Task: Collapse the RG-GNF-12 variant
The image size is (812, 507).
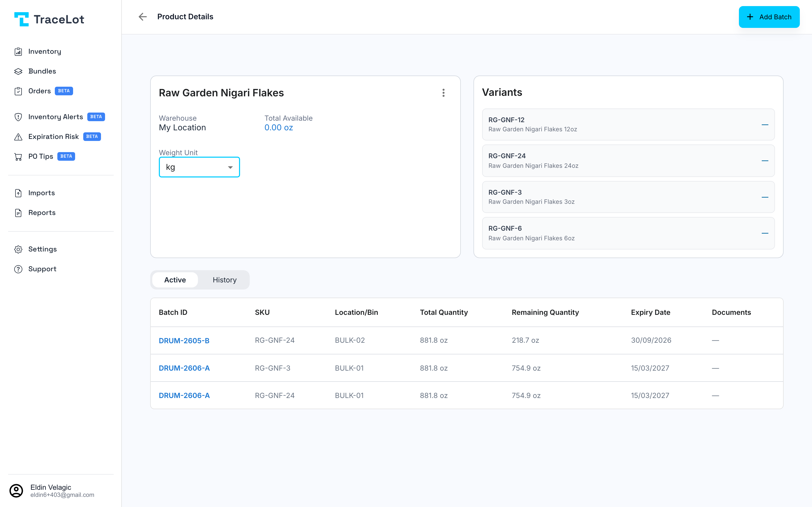Action: [x=765, y=125]
